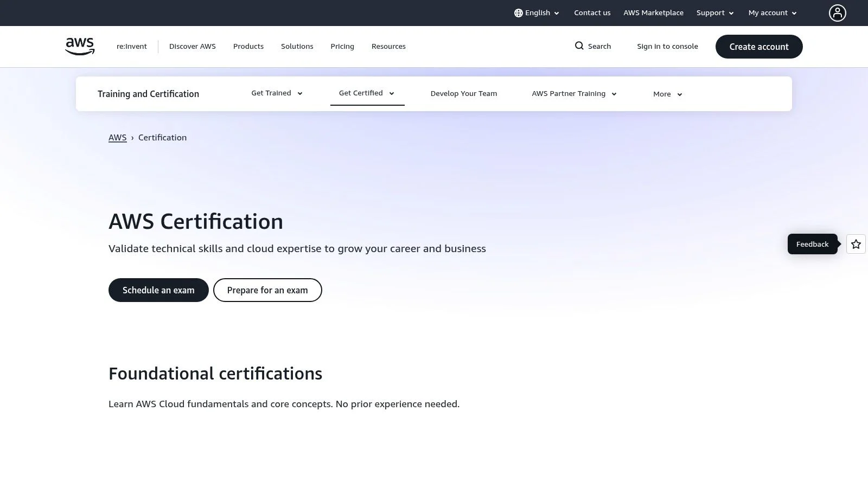Click Sign in to console

pyautogui.click(x=667, y=47)
